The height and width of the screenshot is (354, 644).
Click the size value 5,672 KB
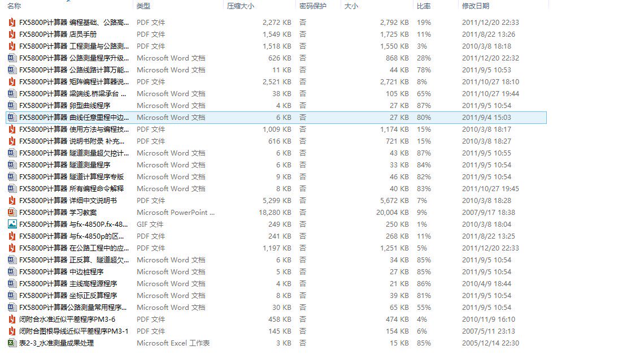(x=394, y=201)
